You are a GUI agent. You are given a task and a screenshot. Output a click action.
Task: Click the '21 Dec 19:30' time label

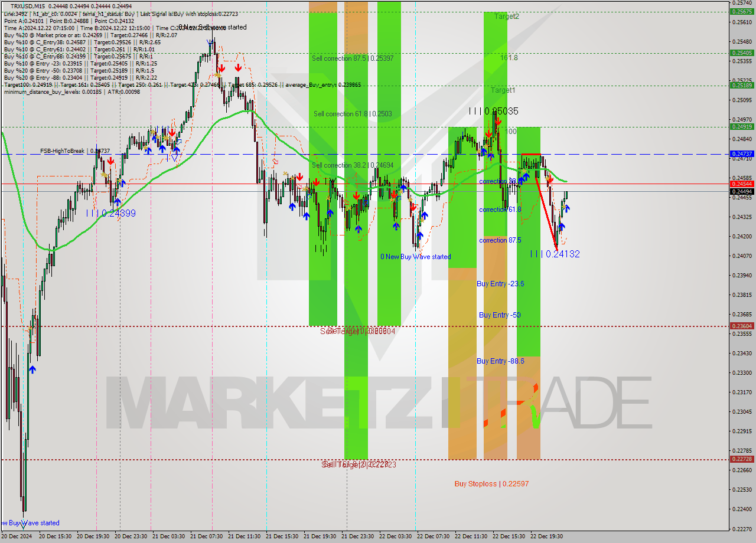pyautogui.click(x=320, y=537)
